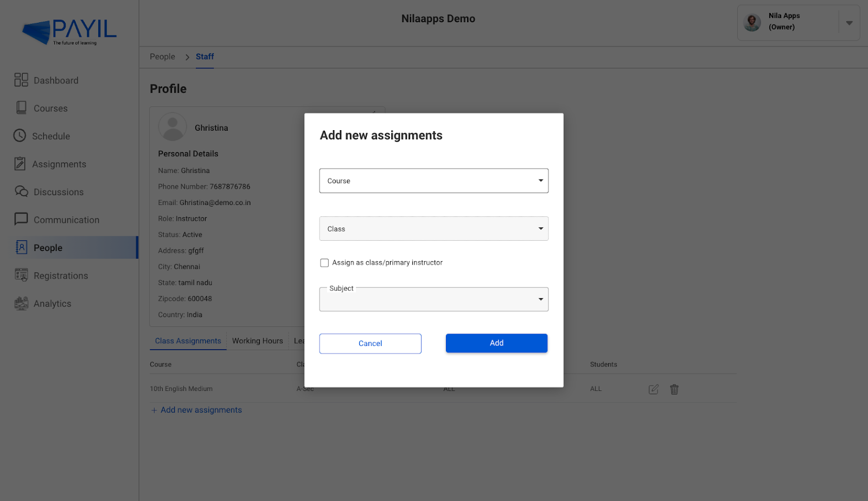Click the Nilaapps Demo header title
The width and height of the screenshot is (868, 501).
pos(438,19)
